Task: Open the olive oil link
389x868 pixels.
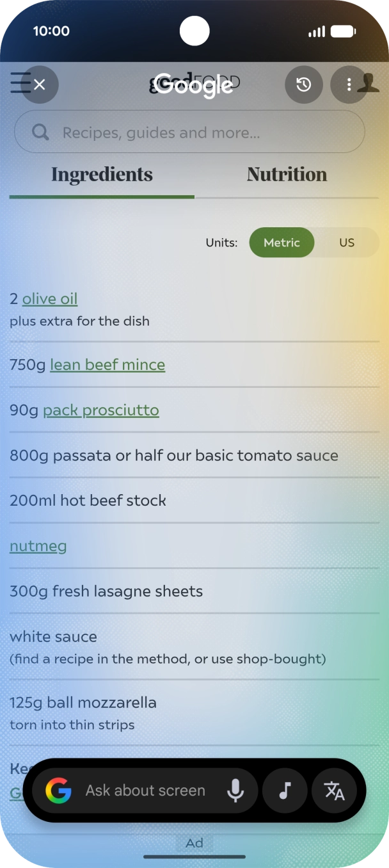Action: click(50, 299)
